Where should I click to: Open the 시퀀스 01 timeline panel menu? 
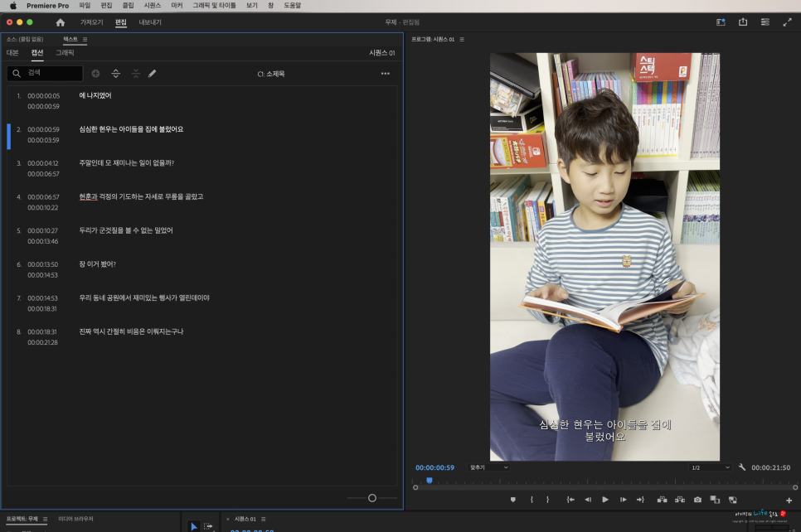point(264,520)
